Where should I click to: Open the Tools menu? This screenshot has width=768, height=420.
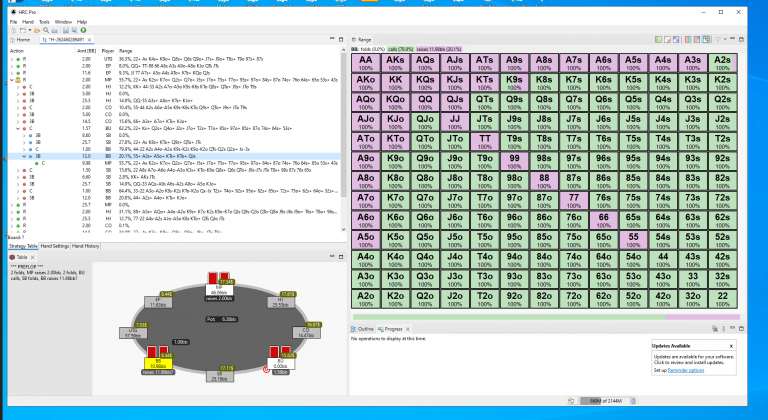[44, 22]
